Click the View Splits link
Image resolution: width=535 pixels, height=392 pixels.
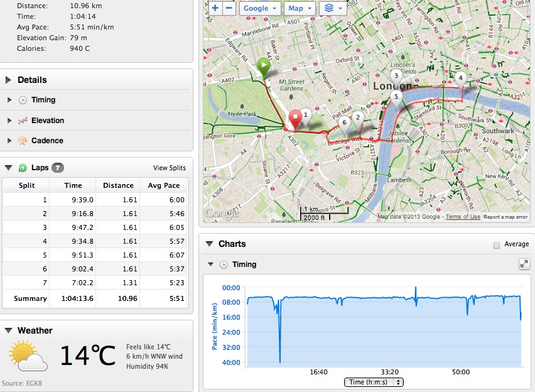click(169, 168)
